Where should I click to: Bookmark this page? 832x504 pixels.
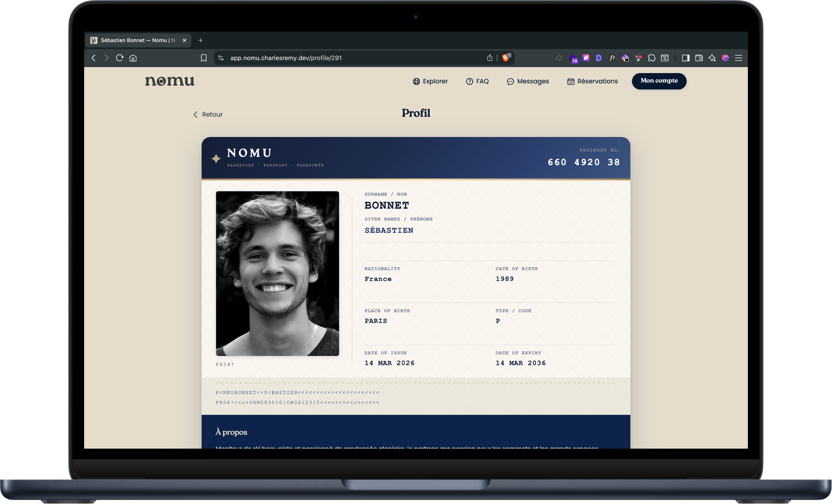coord(204,58)
